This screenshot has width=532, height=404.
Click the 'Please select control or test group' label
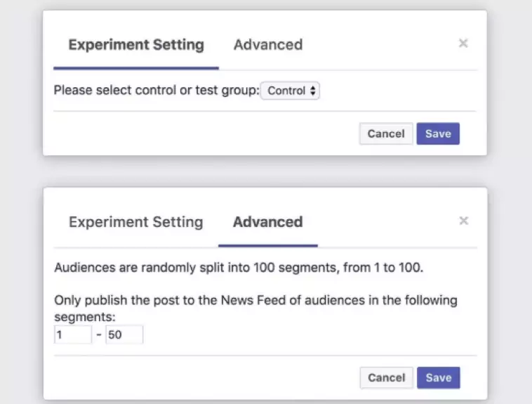pyautogui.click(x=156, y=91)
